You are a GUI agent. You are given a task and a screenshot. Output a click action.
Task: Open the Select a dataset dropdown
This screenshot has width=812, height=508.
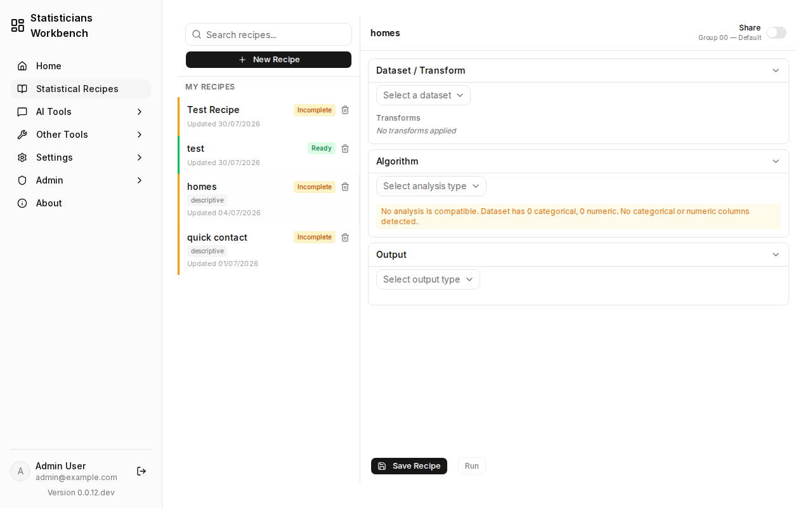coord(423,95)
